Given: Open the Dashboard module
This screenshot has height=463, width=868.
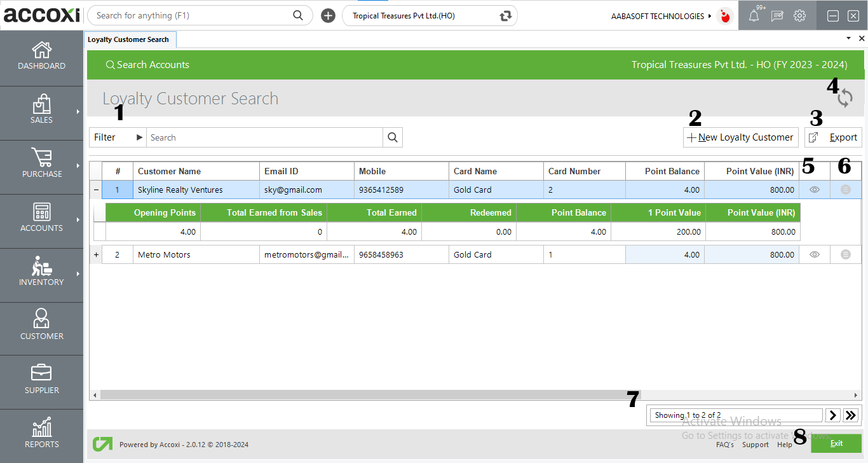Looking at the screenshot, I should tap(41, 57).
